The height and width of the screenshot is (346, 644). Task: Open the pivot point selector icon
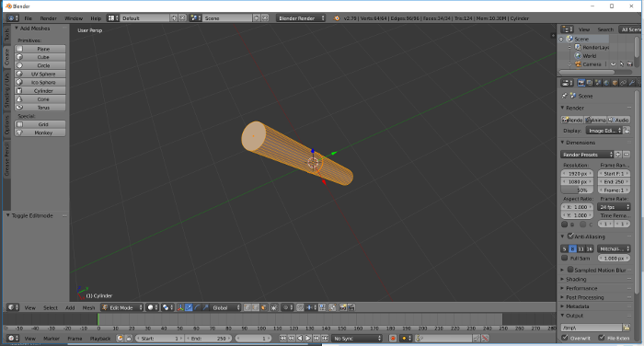coord(167,307)
